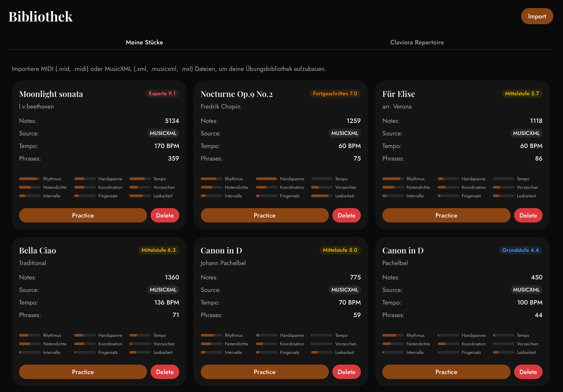Image resolution: width=563 pixels, height=392 pixels.
Task: Delete Nocturne Op.9 No.2
Action: click(346, 215)
